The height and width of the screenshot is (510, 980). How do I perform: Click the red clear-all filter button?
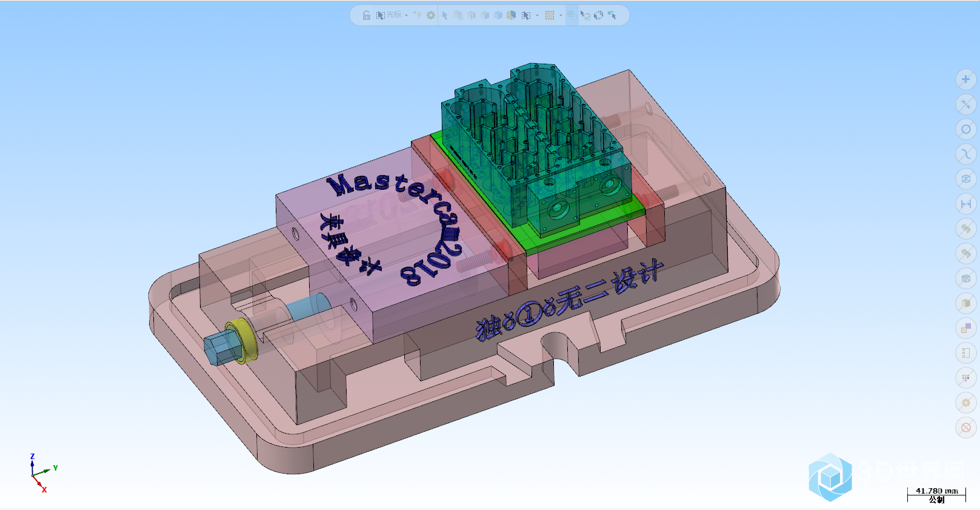pos(966,428)
